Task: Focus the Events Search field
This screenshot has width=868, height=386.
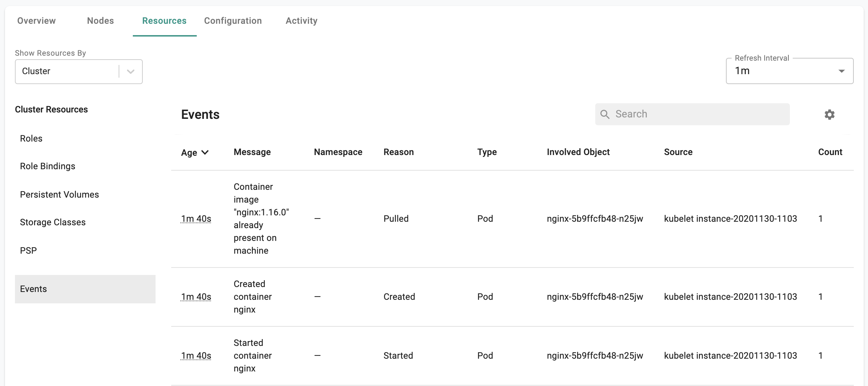Action: [692, 114]
